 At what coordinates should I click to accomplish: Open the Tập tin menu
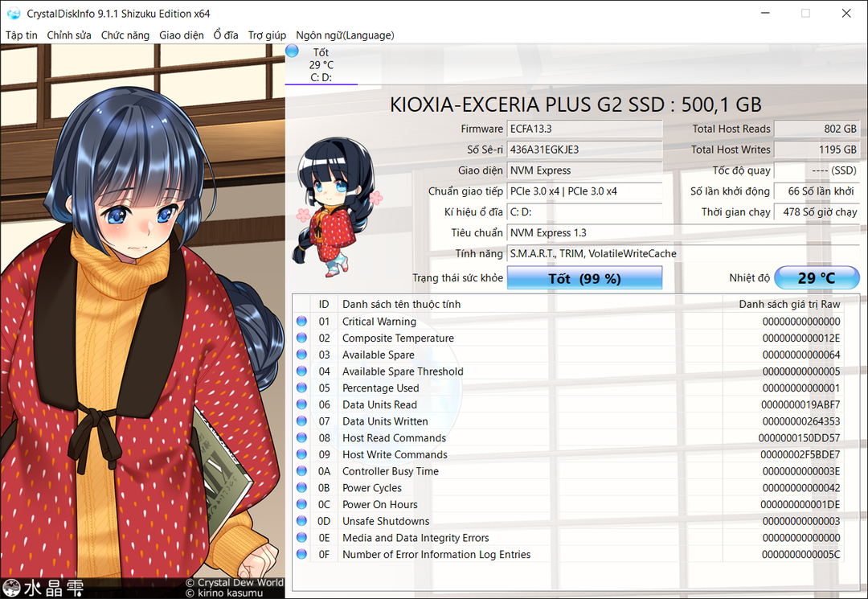[x=22, y=35]
